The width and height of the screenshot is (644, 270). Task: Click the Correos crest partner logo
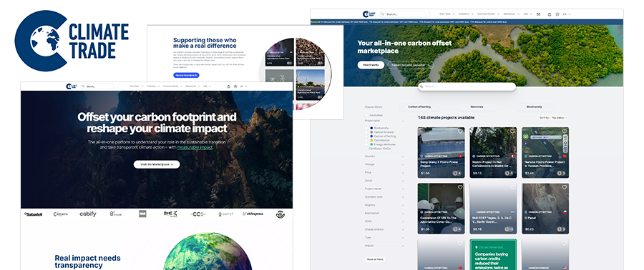click(280, 214)
